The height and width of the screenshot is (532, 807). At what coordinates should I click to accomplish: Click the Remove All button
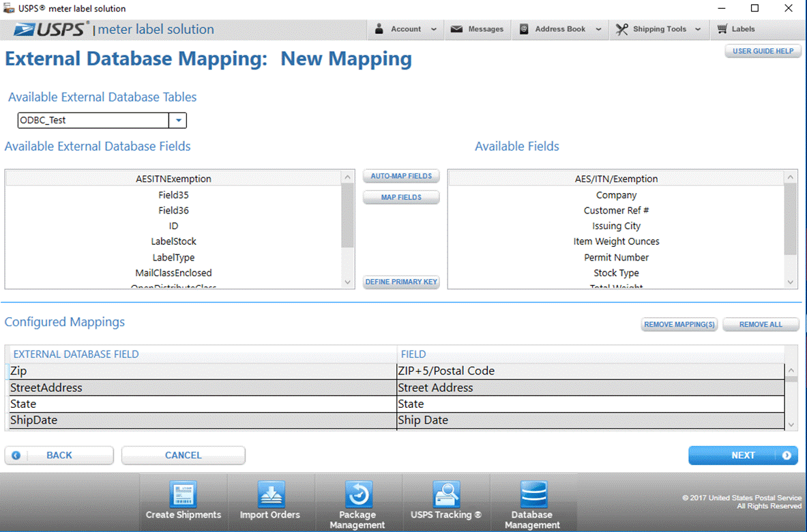point(760,325)
